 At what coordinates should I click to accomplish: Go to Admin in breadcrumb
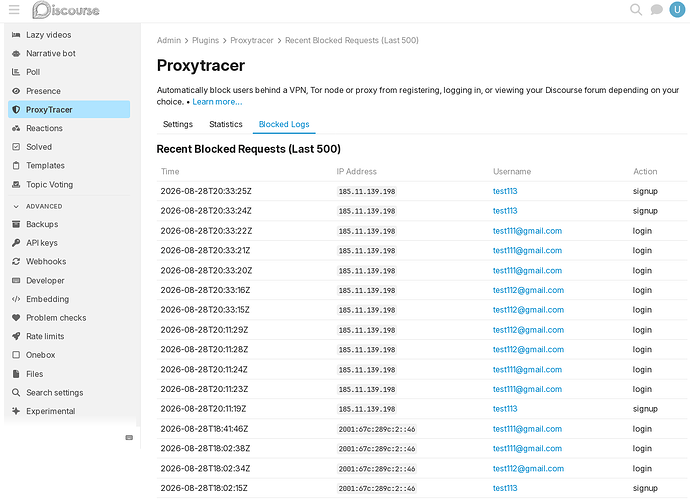point(169,40)
